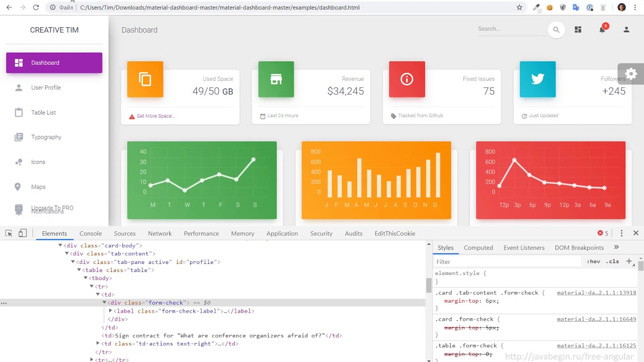Click the search magnifier button in dashboard
Viewport: 644px width, 362px height.
(x=556, y=30)
